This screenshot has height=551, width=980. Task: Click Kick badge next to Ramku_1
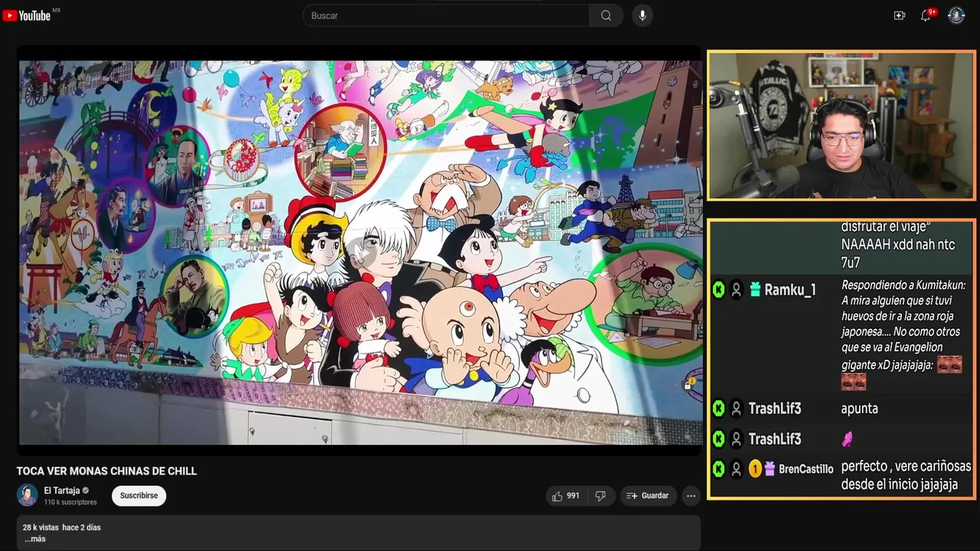tap(718, 290)
